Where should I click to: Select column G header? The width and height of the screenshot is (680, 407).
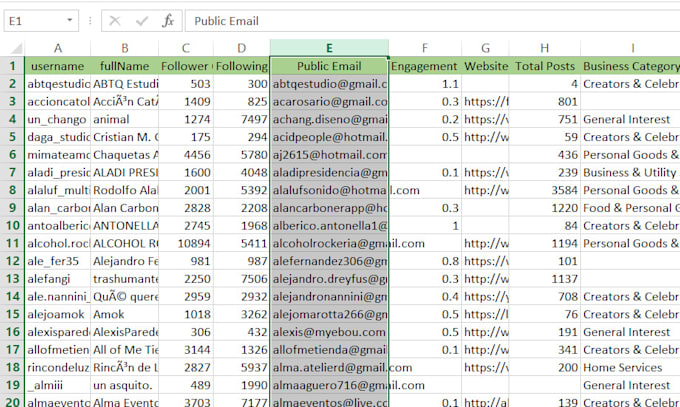[485, 48]
